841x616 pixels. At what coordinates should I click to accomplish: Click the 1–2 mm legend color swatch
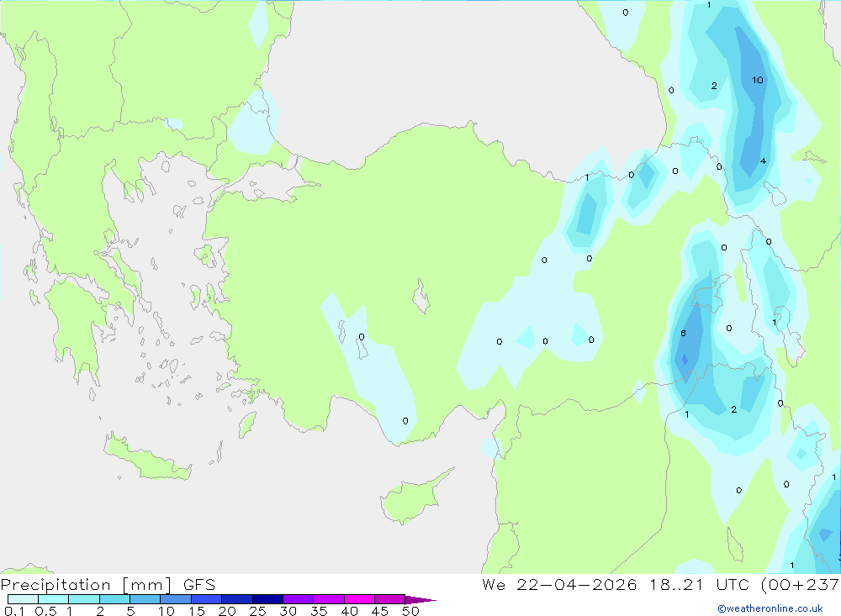click(83, 599)
